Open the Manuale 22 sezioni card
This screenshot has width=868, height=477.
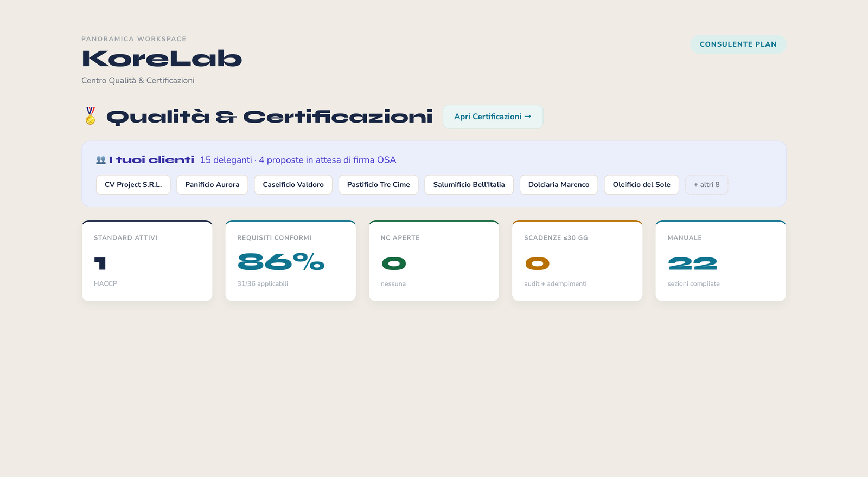click(x=720, y=261)
